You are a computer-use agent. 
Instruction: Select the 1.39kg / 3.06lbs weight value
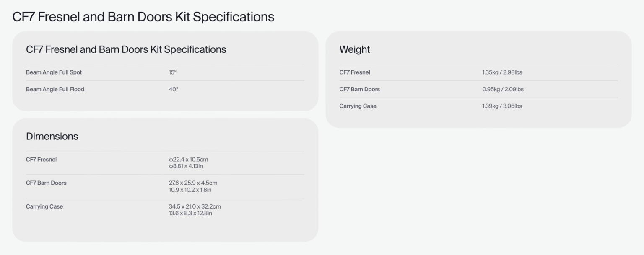[x=502, y=106]
